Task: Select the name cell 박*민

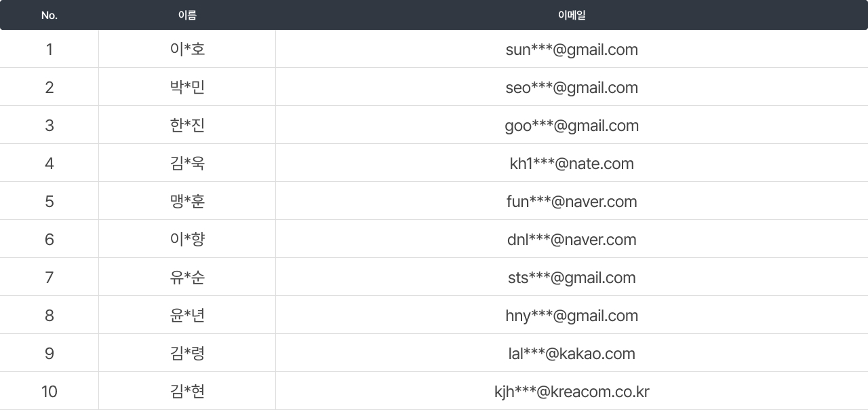Action: click(x=187, y=88)
